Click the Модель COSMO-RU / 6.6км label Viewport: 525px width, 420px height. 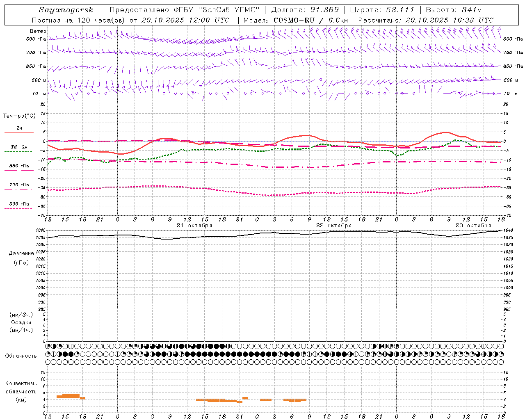pyautogui.click(x=296, y=20)
